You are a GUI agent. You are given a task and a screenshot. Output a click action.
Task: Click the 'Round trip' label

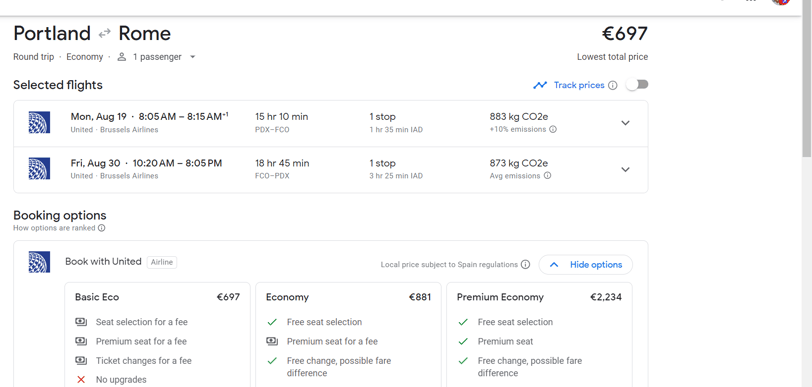[x=34, y=57]
